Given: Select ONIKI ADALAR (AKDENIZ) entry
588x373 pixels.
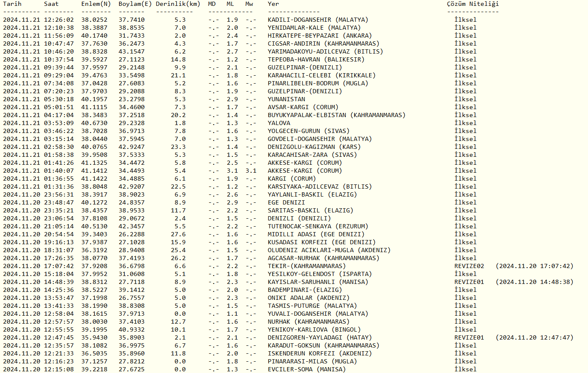Looking at the screenshot, I should click(x=308, y=298).
